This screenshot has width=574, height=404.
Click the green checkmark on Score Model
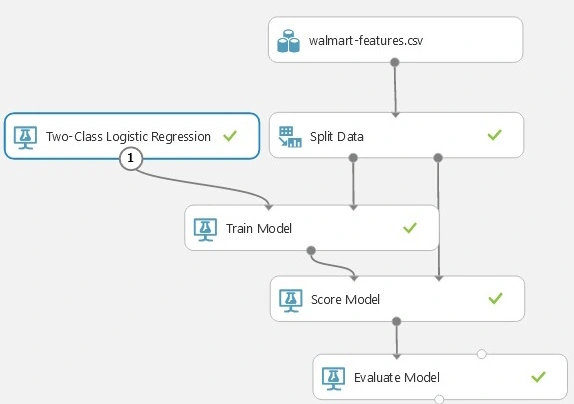click(x=495, y=298)
